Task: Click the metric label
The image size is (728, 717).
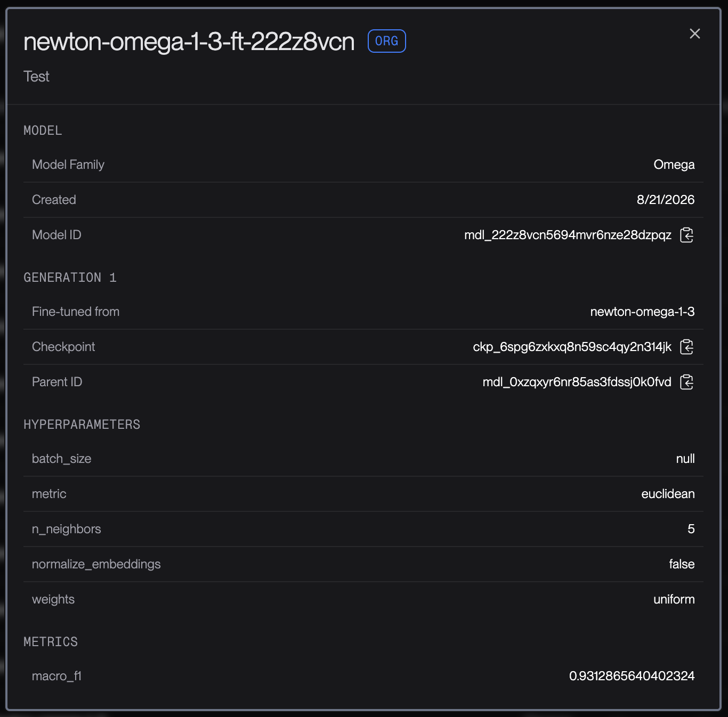Action: (x=49, y=494)
